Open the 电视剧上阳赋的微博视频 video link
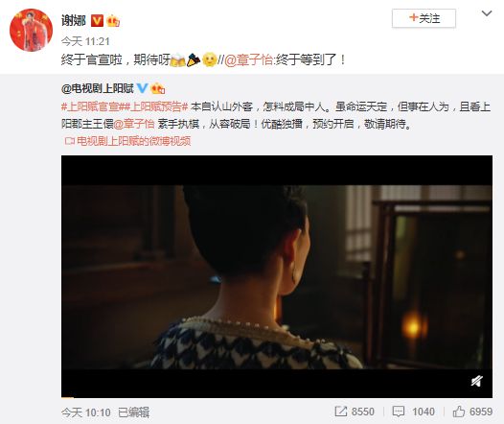This screenshot has height=424, width=504. [x=128, y=141]
